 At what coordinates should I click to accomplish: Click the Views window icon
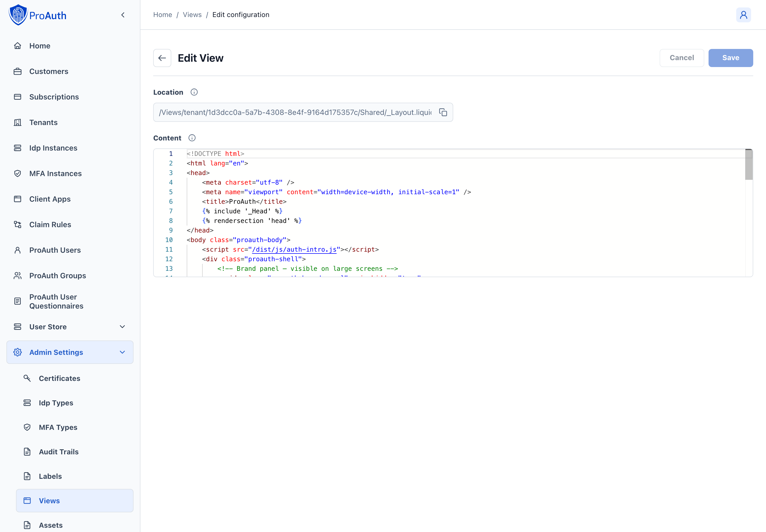pyautogui.click(x=27, y=501)
